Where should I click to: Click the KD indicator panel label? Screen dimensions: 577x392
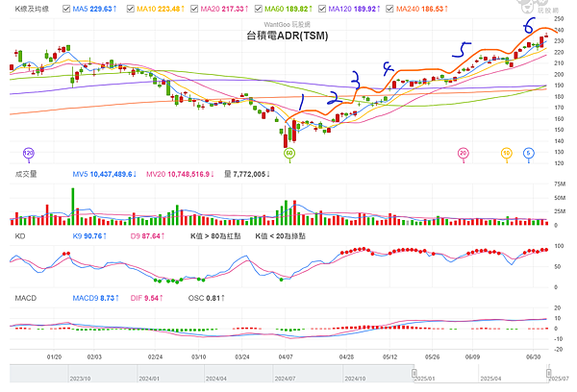tap(20, 236)
